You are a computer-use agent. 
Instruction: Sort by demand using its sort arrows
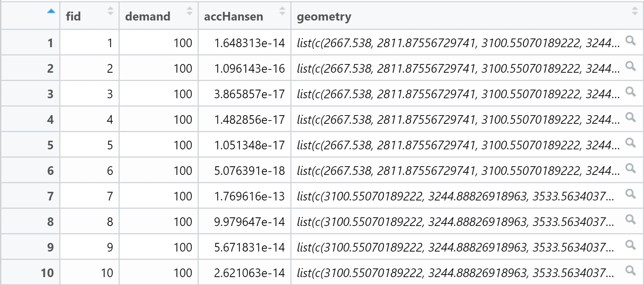pos(189,11)
